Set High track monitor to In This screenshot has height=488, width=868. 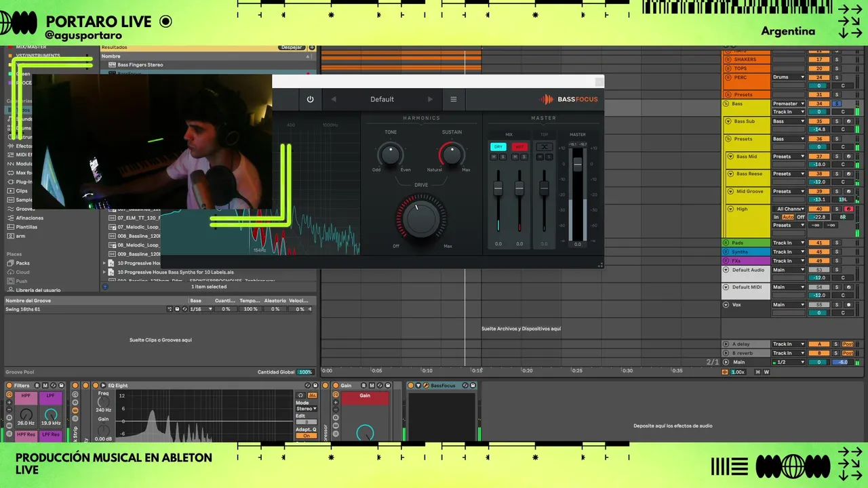[x=776, y=217]
